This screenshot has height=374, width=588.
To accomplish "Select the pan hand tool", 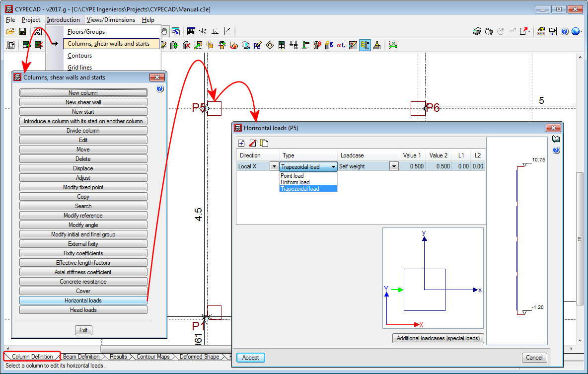I will (x=164, y=31).
